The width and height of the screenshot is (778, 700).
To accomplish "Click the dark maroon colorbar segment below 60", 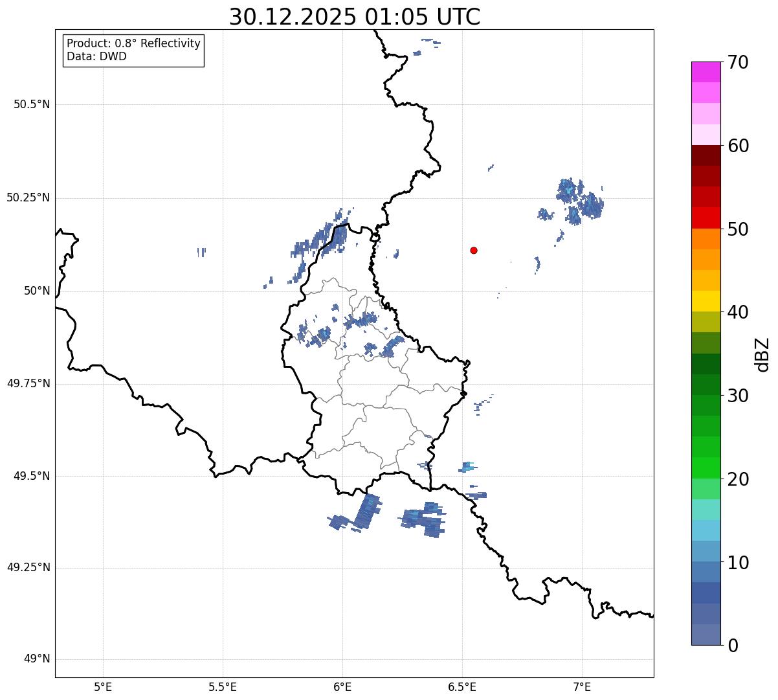I will click(x=706, y=155).
